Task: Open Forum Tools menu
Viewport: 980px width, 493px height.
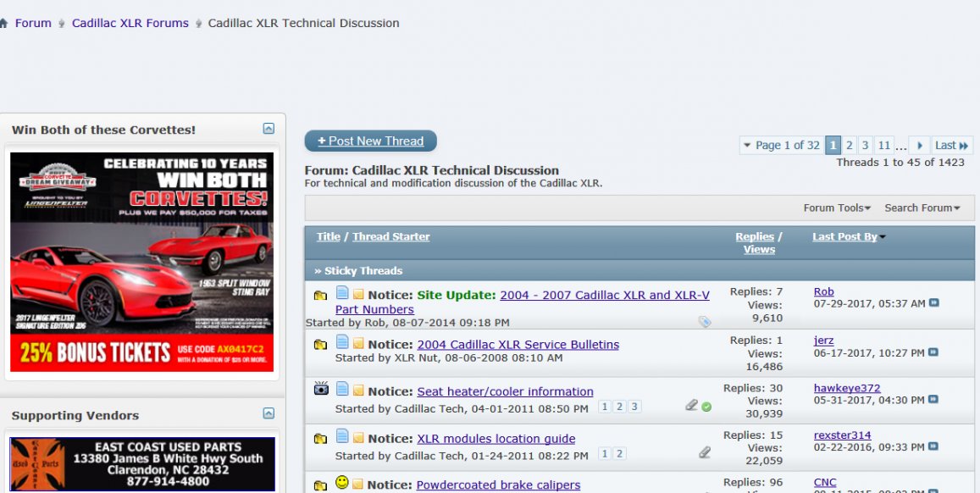Action: [837, 208]
